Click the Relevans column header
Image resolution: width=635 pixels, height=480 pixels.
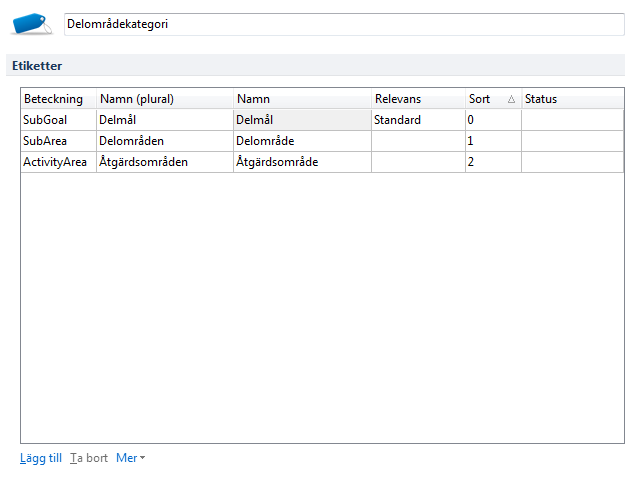[x=417, y=99]
